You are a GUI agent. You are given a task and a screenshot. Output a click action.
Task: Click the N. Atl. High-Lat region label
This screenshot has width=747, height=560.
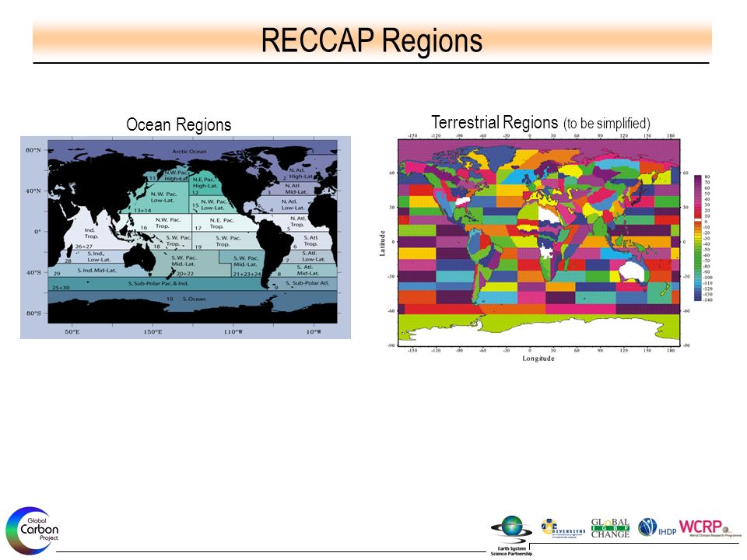(x=301, y=173)
